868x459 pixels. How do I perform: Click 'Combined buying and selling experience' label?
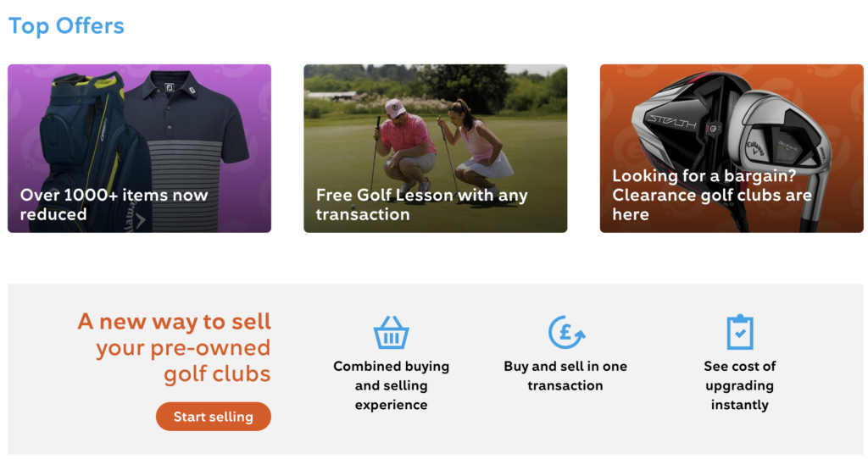click(x=391, y=385)
